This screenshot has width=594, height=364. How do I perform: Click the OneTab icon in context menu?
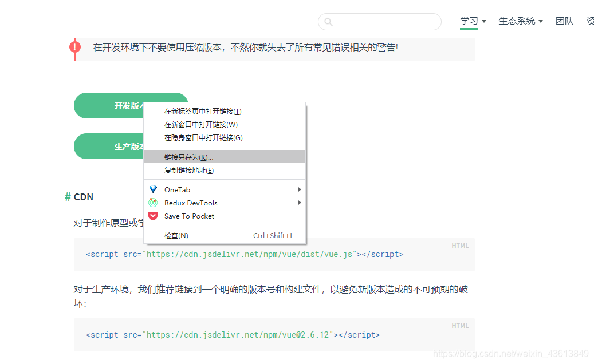[153, 189]
